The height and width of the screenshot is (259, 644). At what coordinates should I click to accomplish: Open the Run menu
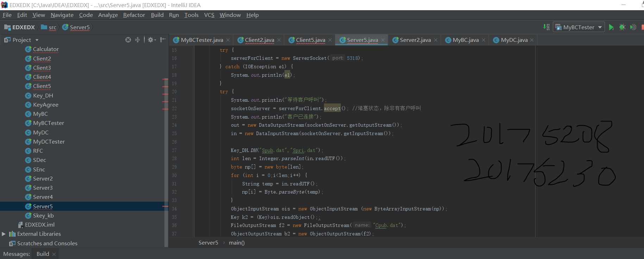click(x=174, y=15)
